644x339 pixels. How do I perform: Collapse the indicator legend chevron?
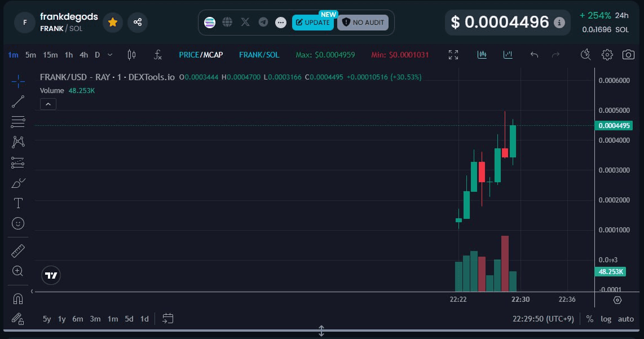coord(48,104)
